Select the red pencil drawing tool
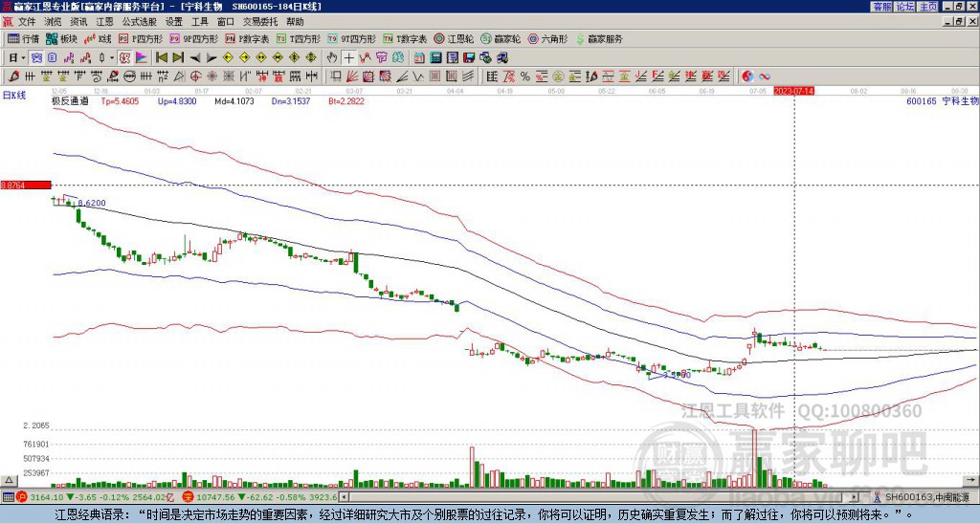Screen dimensions: 980x524 (12, 76)
